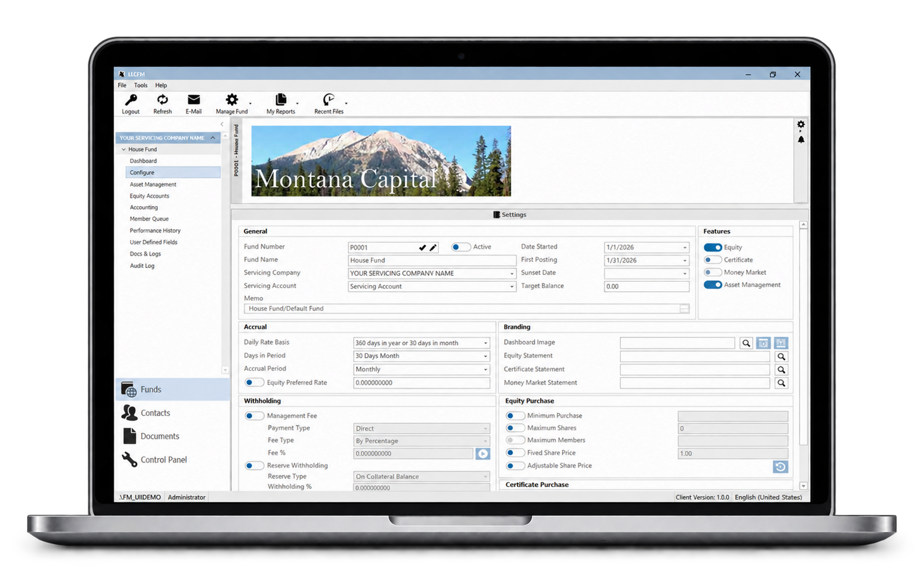Open Member Queue in the tree
The height and width of the screenshot is (569, 924).
(x=149, y=219)
